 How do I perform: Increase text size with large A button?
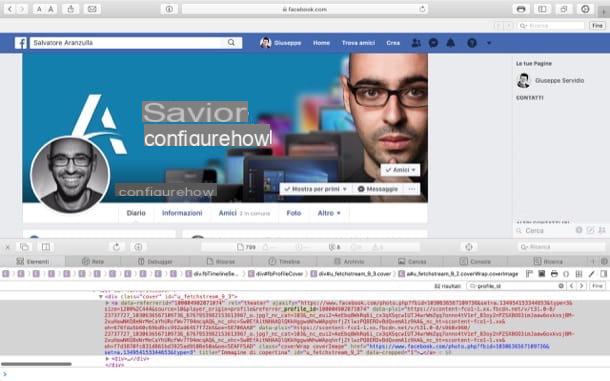point(51,9)
